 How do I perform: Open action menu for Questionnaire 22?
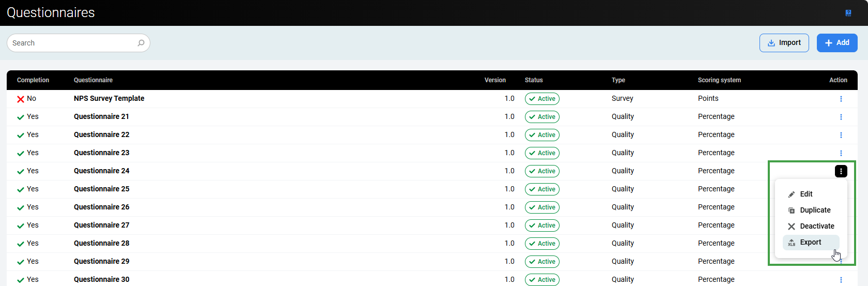tap(841, 135)
